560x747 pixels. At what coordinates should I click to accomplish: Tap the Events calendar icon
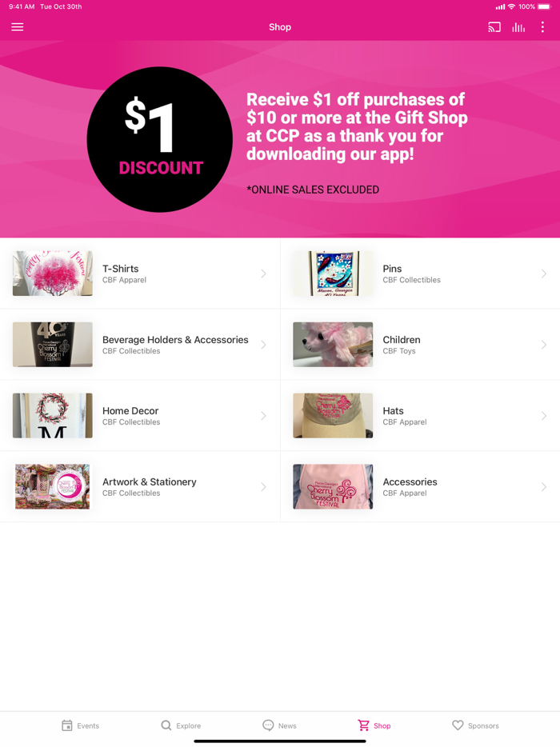tap(66, 725)
